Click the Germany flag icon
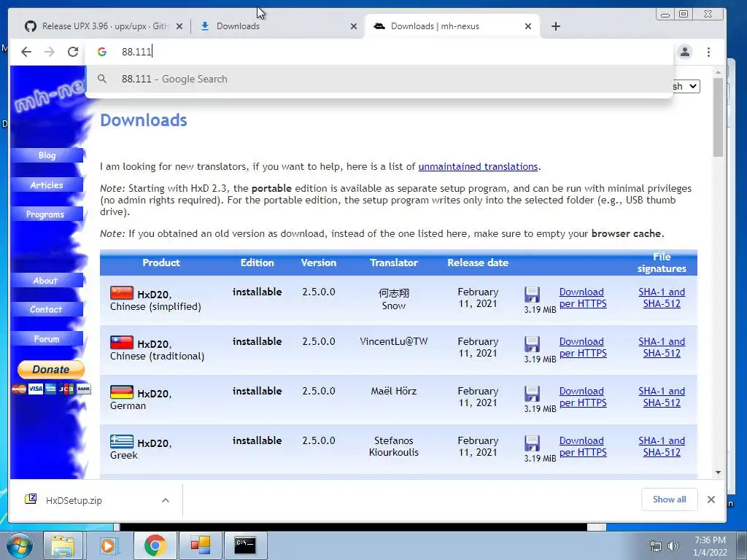This screenshot has width=747, height=560. click(122, 392)
